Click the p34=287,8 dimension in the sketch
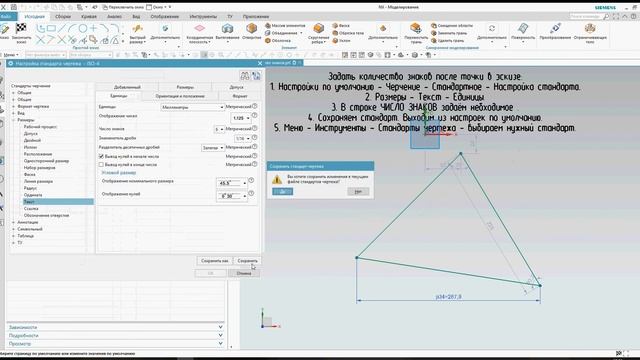640x360 pixels. pos(448,297)
